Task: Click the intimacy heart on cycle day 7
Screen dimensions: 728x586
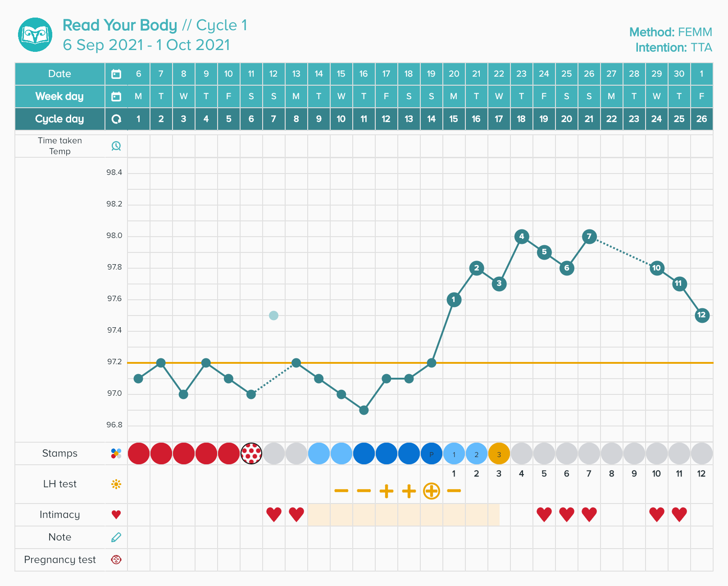Action: [x=274, y=514]
